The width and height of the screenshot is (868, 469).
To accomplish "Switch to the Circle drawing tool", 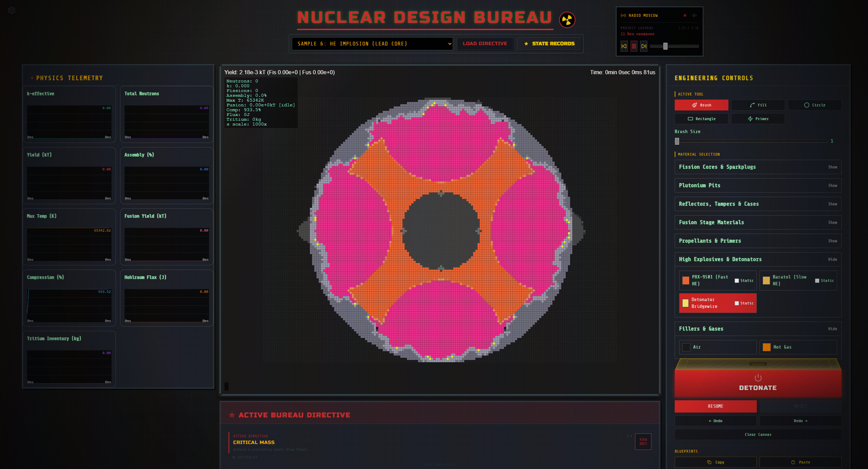I will point(814,105).
